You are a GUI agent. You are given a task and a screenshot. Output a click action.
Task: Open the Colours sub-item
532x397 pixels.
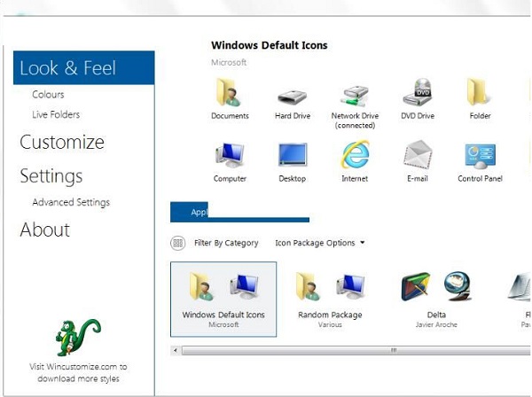(48, 94)
